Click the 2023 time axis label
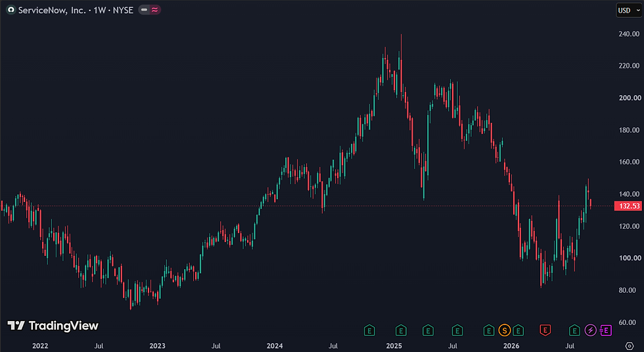The width and height of the screenshot is (644, 352). pyautogui.click(x=157, y=346)
